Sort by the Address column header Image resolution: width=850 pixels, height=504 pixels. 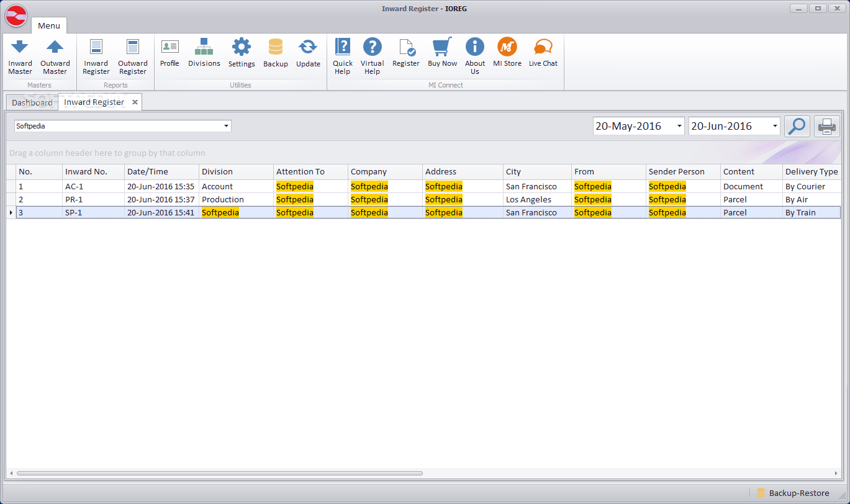463,172
